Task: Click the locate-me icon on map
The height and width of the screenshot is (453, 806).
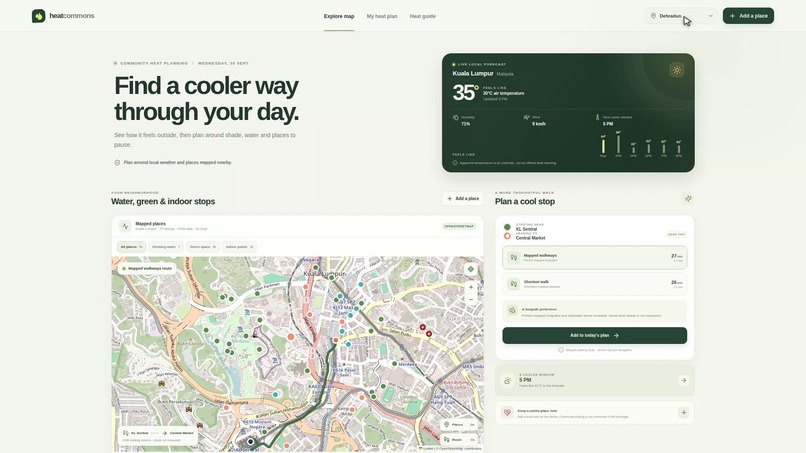Action: click(x=470, y=269)
